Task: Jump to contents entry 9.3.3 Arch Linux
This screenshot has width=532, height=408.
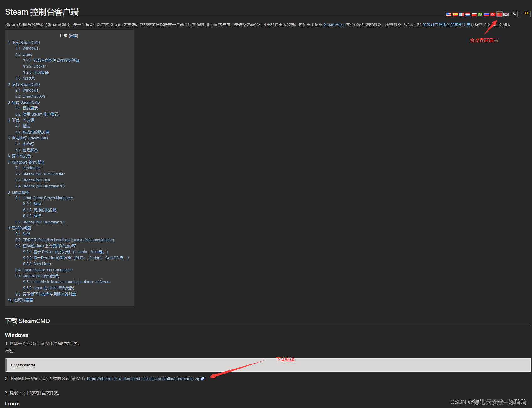Action: click(37, 264)
